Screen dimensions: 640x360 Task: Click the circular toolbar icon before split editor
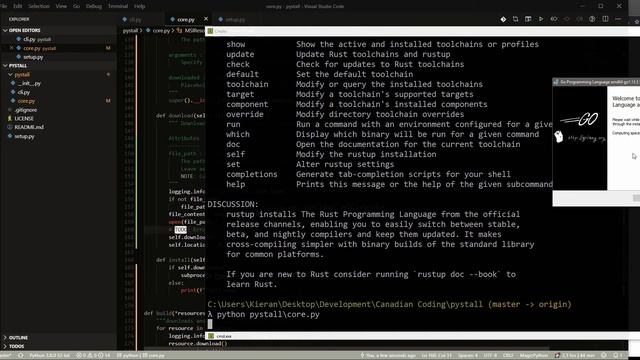coord(592,19)
